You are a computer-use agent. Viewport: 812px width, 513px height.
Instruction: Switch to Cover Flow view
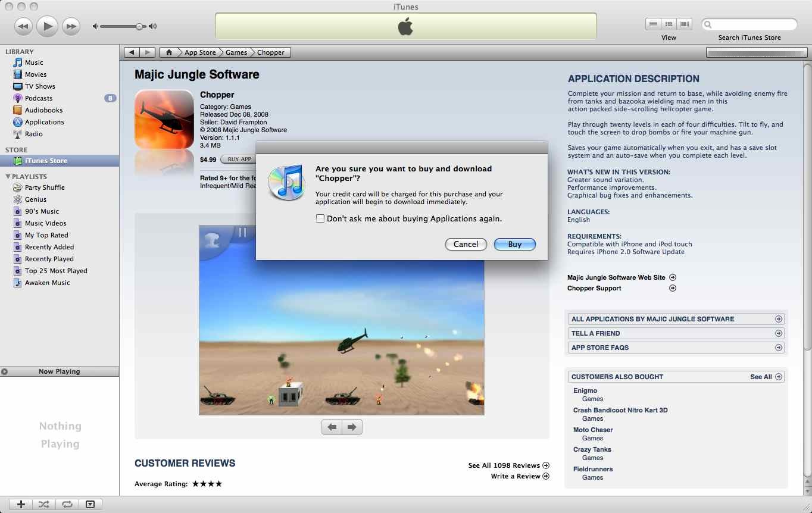[684, 24]
